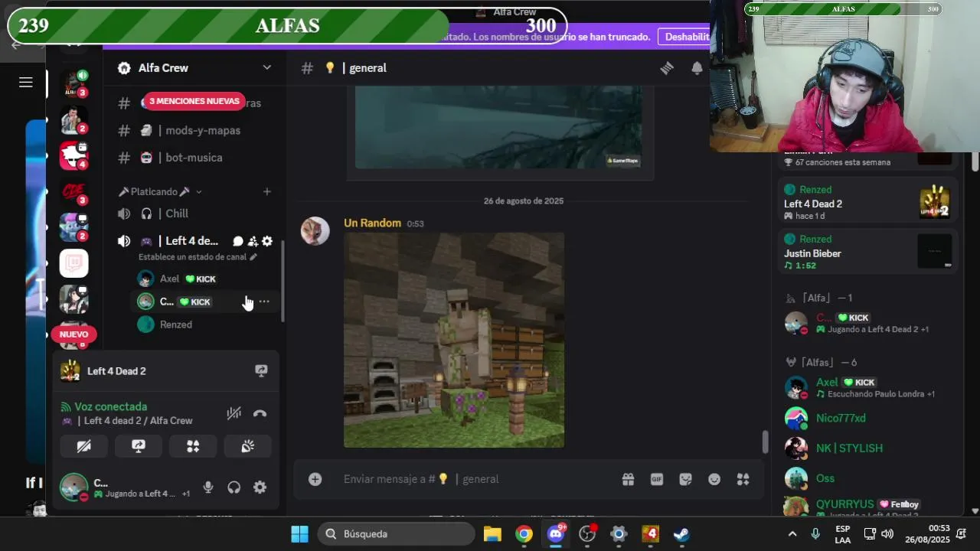This screenshot has height=551, width=980.
Task: Stream Left 4 Dead 2 game
Action: [x=261, y=371]
